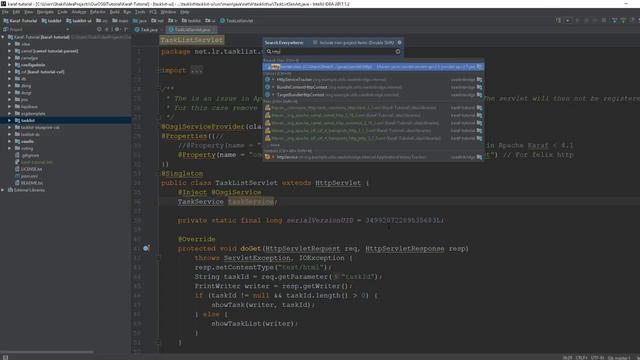Open the Navigate menu
Viewport: 640px width, 360px height.
[x=45, y=12]
